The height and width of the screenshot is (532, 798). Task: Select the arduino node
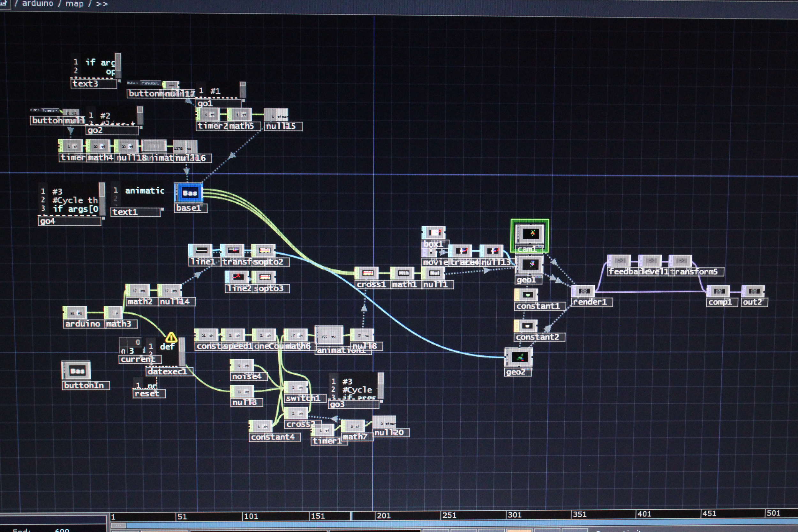(x=75, y=312)
